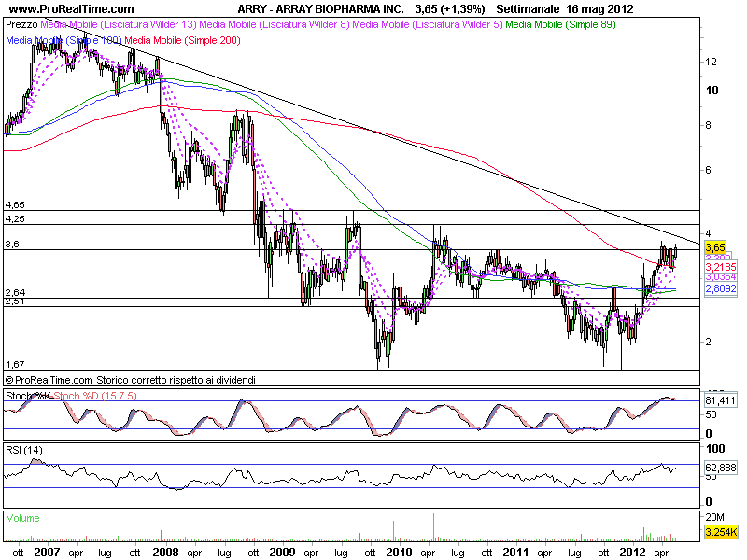
Task: Click the yellow 3.254K volume value tag
Action: [721, 532]
